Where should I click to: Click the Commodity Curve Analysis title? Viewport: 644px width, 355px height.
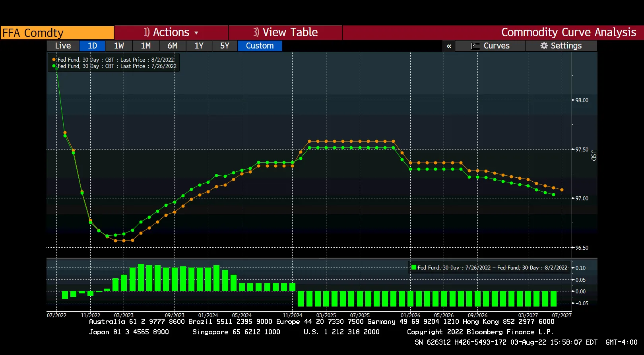(568, 33)
